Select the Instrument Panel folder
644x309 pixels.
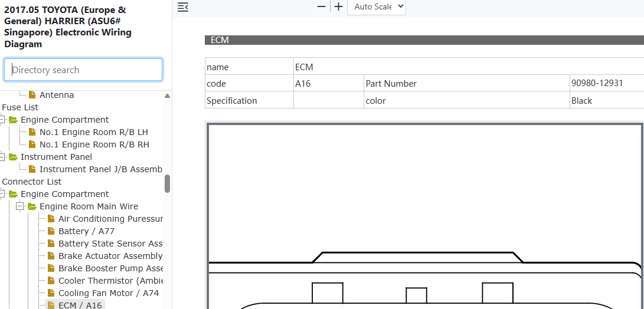[x=56, y=157]
